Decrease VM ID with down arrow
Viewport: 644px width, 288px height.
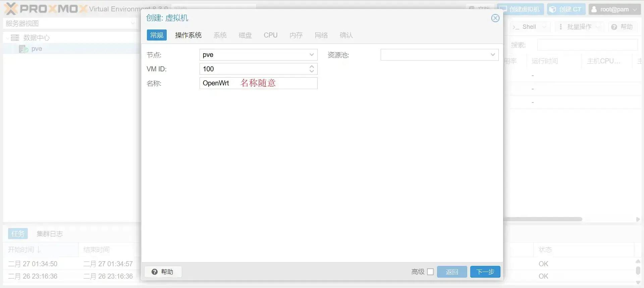312,71
